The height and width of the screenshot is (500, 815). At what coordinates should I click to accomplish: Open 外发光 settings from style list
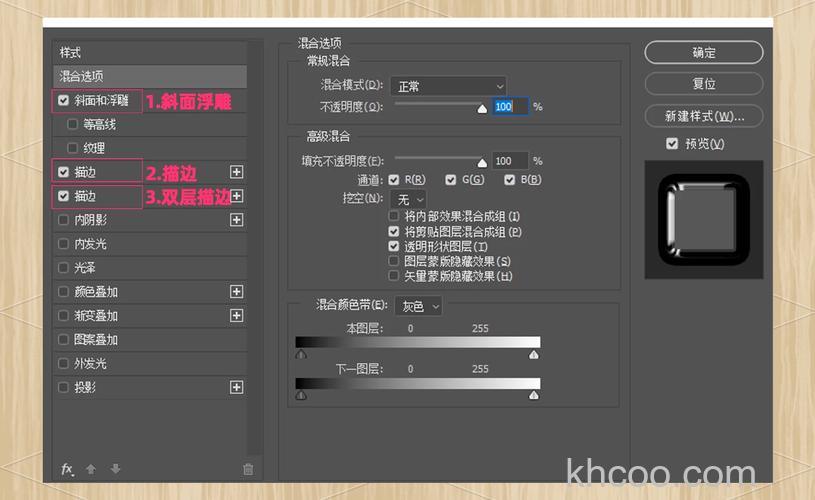pos(90,363)
